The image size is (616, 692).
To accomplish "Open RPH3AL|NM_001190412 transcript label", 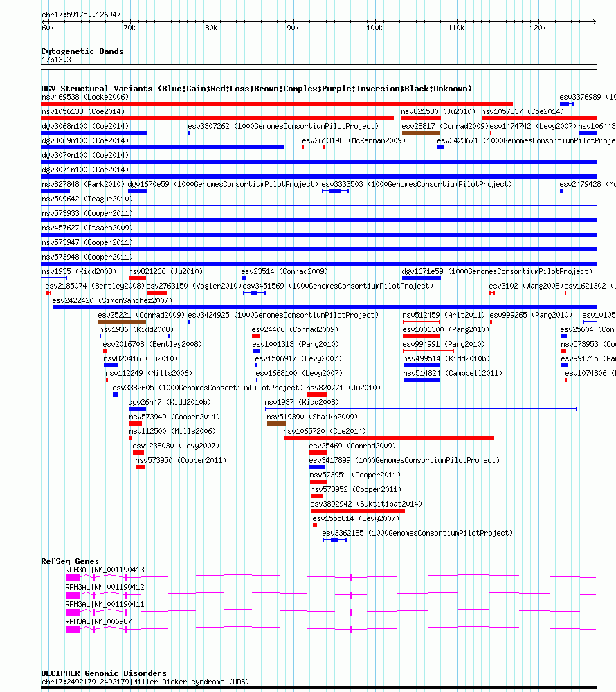I will point(105,588).
